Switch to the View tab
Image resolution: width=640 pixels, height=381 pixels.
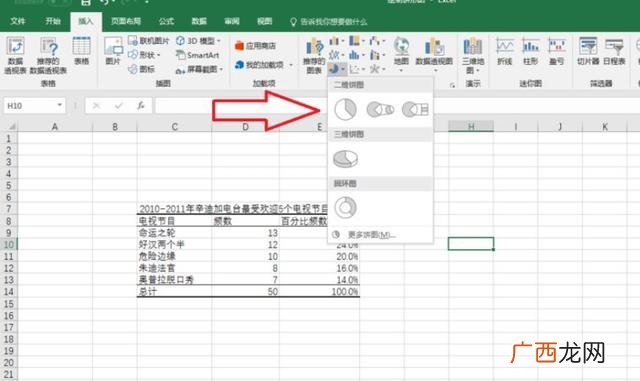(264, 21)
